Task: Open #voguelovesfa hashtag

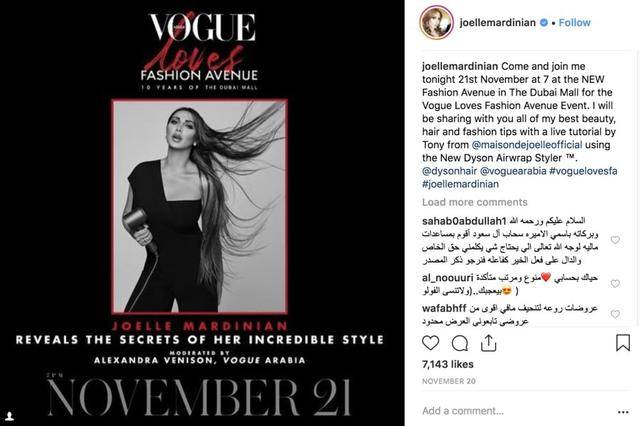Action: (x=583, y=171)
